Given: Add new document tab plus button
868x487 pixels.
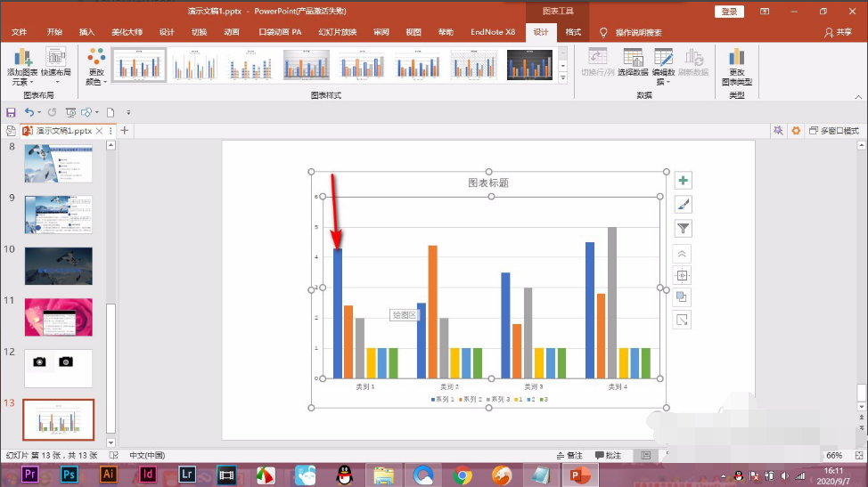Looking at the screenshot, I should [x=125, y=131].
